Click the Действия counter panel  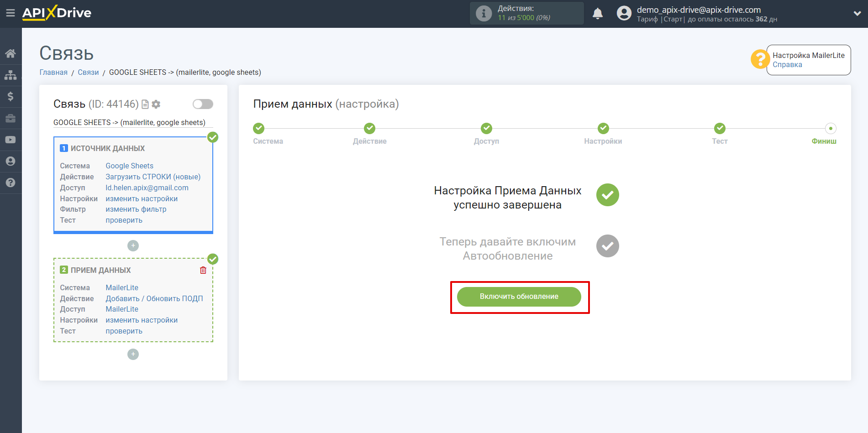[x=527, y=13]
